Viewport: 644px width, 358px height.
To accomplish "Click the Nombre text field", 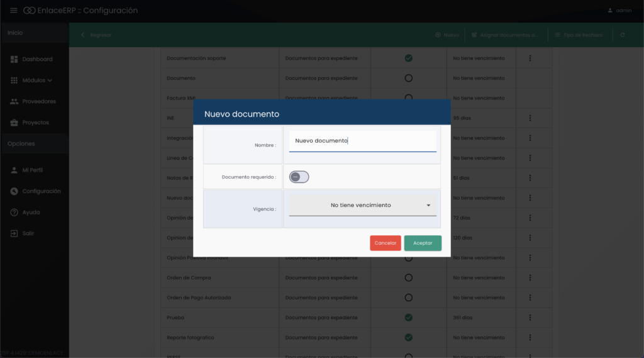I will pos(362,141).
